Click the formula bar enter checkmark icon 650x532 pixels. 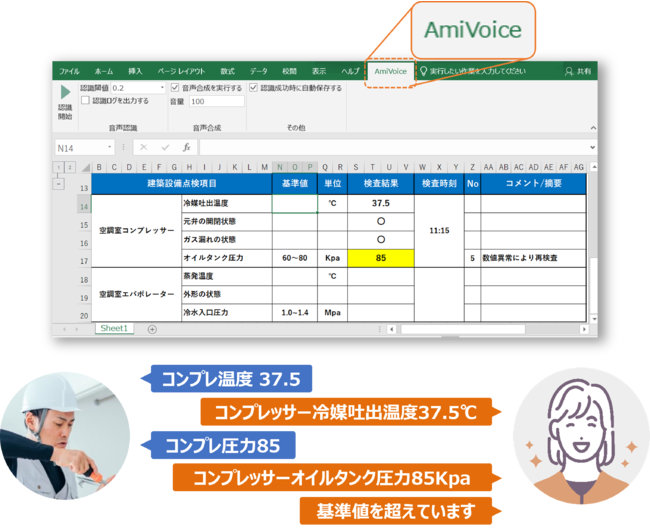[163, 147]
